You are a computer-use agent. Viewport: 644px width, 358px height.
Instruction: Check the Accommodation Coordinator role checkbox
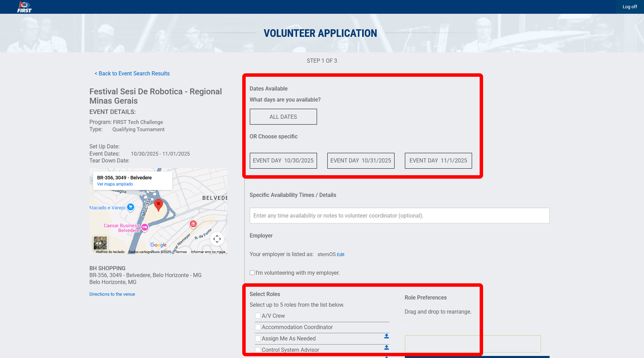pos(258,327)
